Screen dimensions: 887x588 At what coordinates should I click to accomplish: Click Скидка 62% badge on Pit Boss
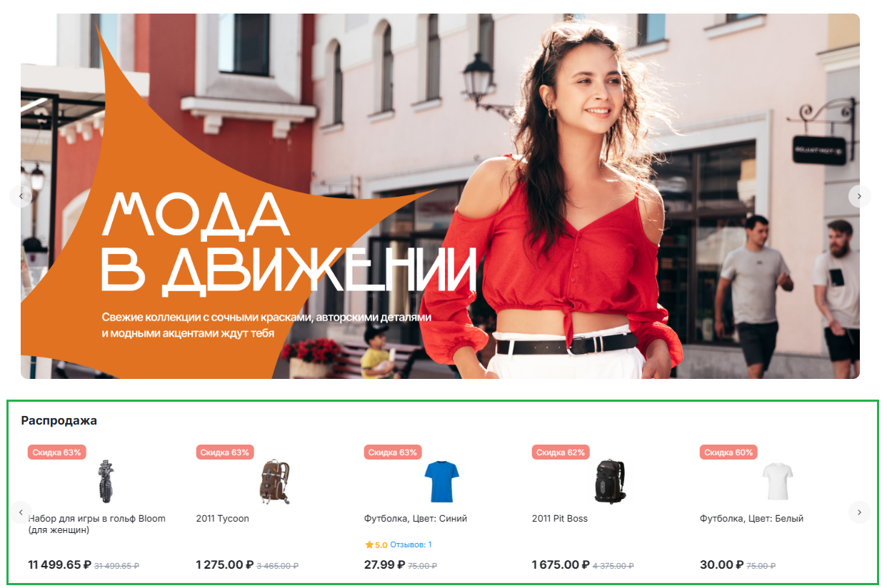561,452
